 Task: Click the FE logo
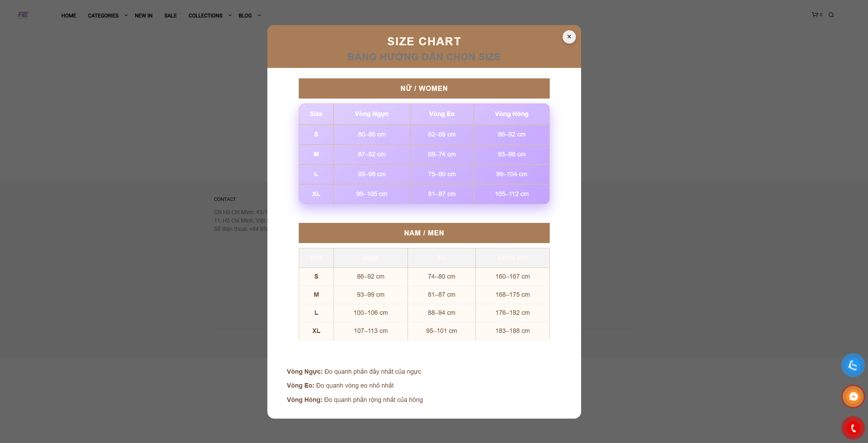(x=23, y=15)
